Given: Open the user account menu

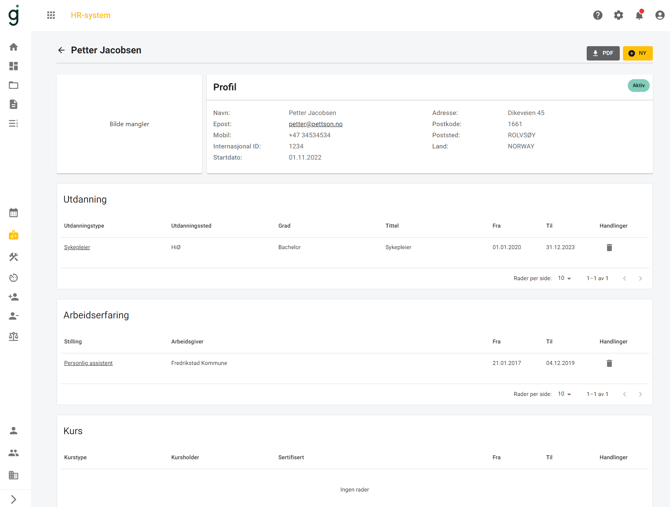Looking at the screenshot, I should point(659,15).
